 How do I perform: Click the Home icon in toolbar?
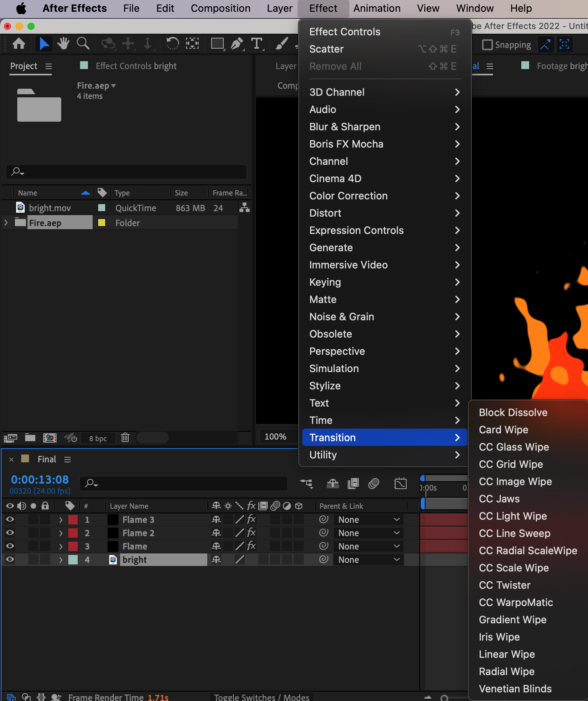[x=19, y=44]
